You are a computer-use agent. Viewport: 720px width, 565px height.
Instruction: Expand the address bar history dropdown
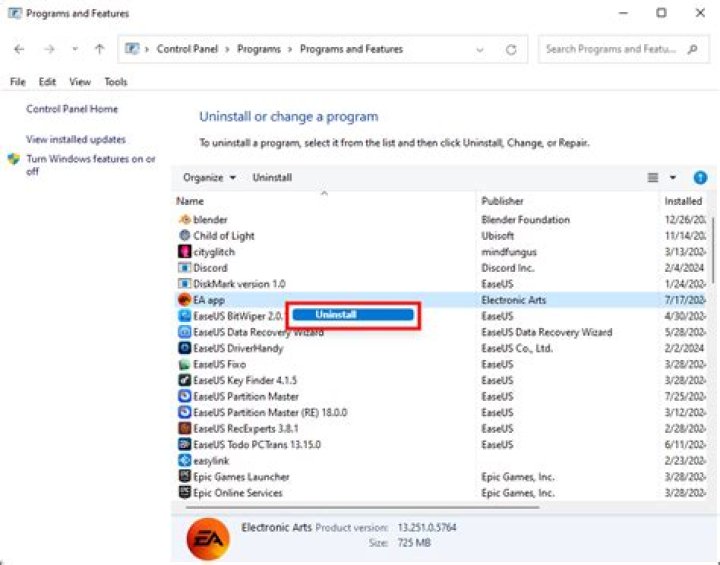click(x=480, y=50)
